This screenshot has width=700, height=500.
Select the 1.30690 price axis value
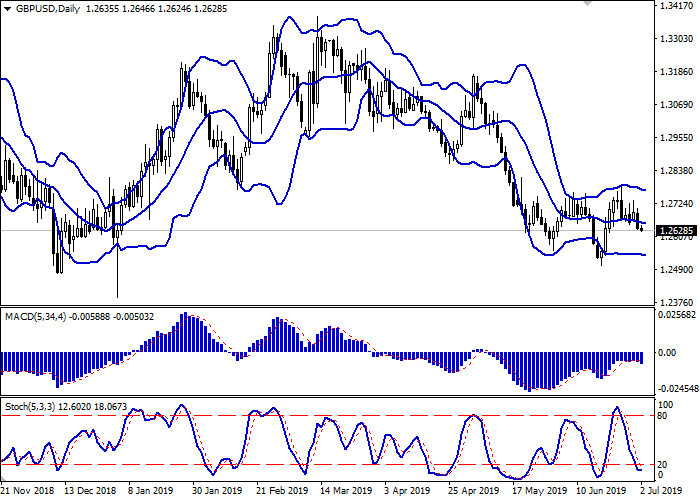[x=676, y=105]
